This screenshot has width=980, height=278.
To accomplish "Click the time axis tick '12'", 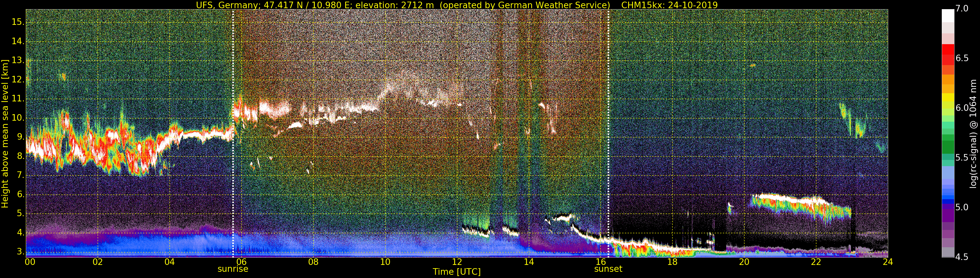I will [x=457, y=262].
